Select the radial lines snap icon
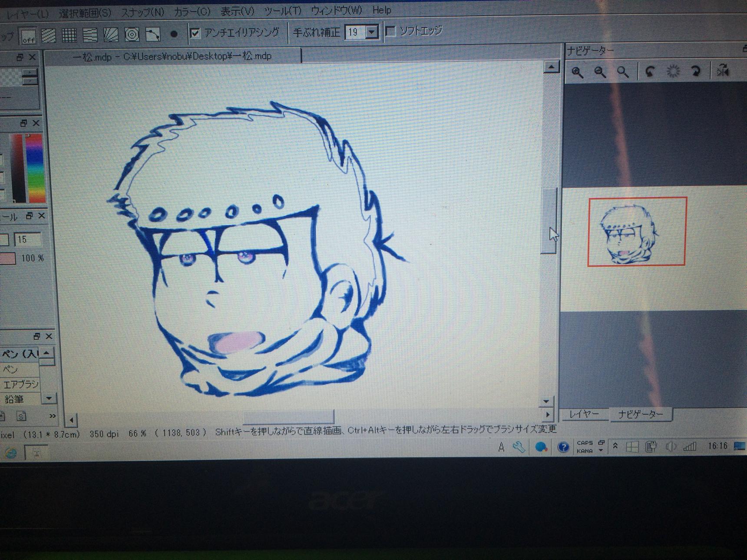The height and width of the screenshot is (560, 747). 111,34
